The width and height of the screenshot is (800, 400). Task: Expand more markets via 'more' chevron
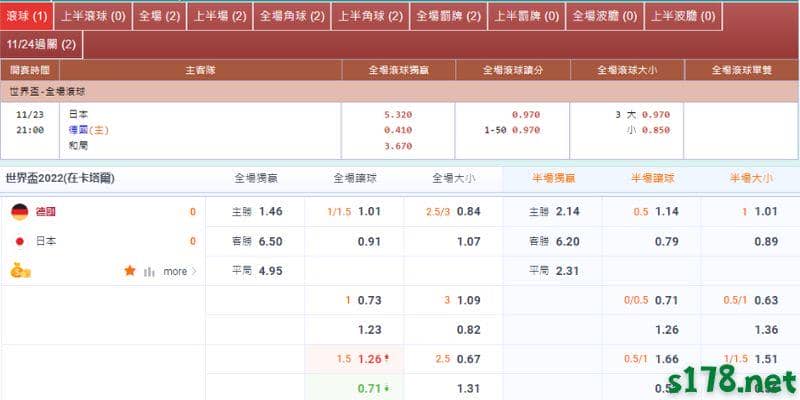[180, 271]
